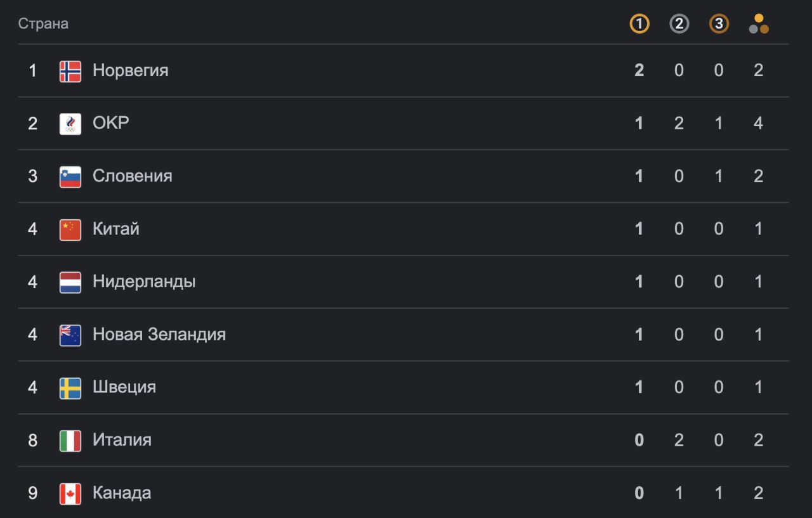Open the ОКР team link

click(111, 122)
